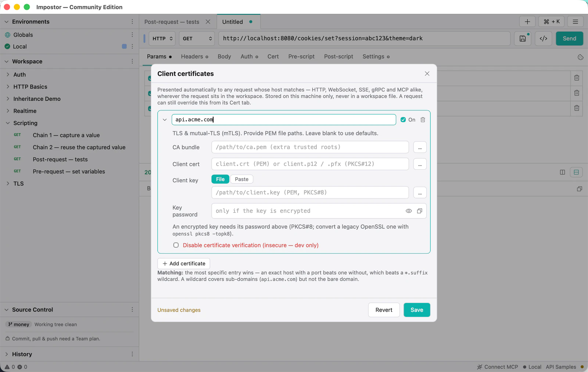Open API Samples in status bar
The height and width of the screenshot is (372, 588).
(561, 367)
